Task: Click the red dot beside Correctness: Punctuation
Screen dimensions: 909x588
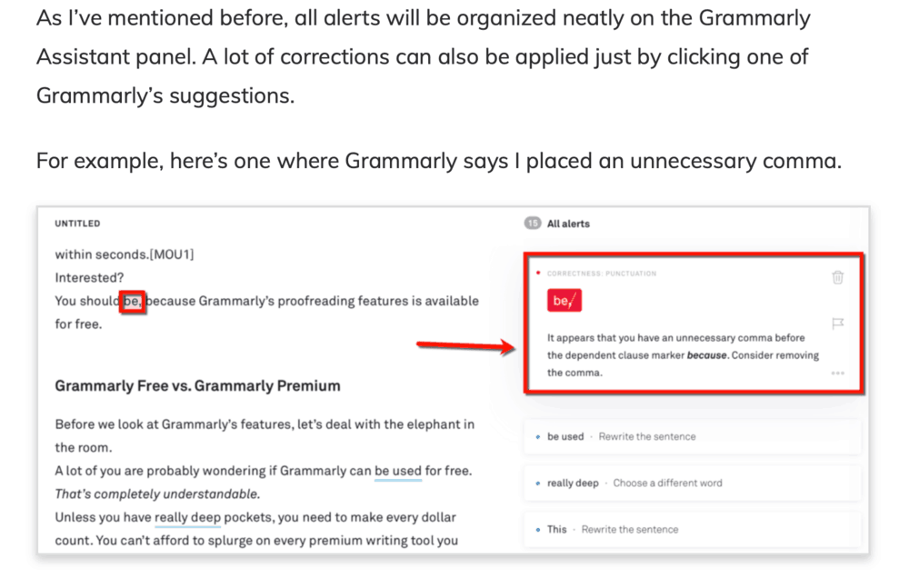Action: pos(538,273)
